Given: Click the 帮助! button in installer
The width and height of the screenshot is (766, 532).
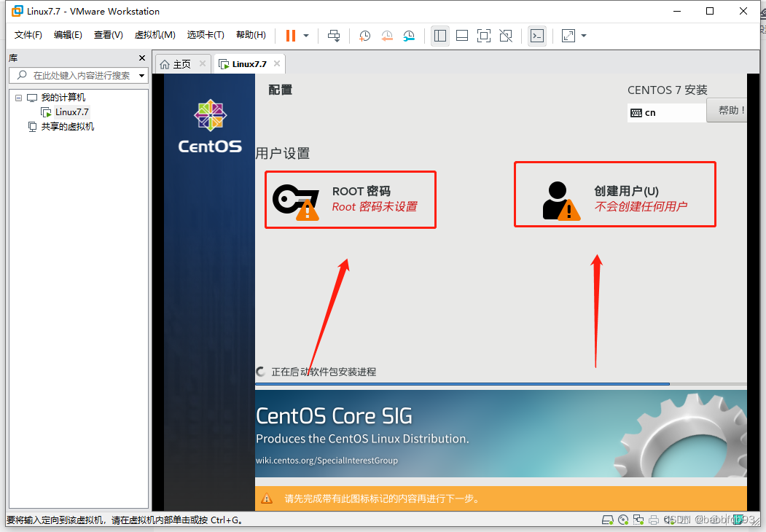Looking at the screenshot, I should pyautogui.click(x=727, y=111).
